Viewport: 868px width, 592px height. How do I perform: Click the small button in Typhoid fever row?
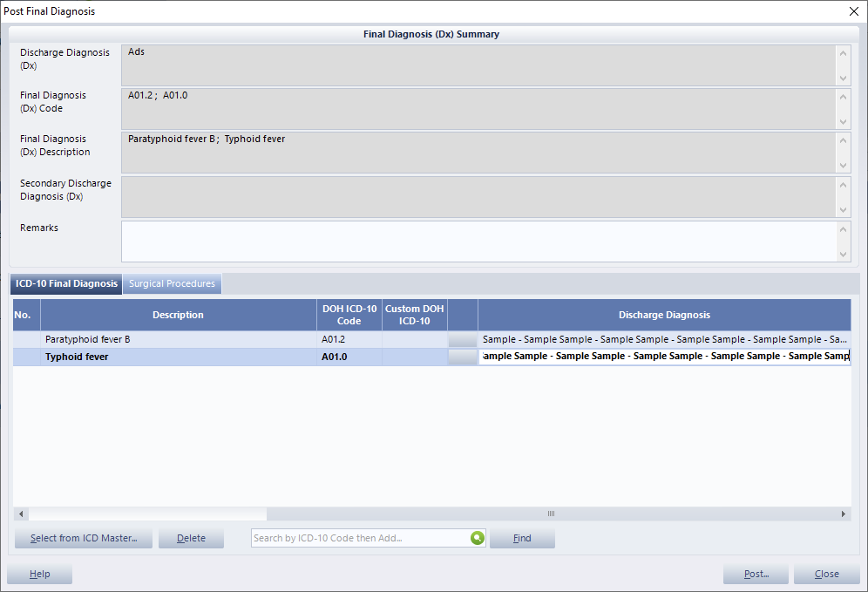click(462, 357)
